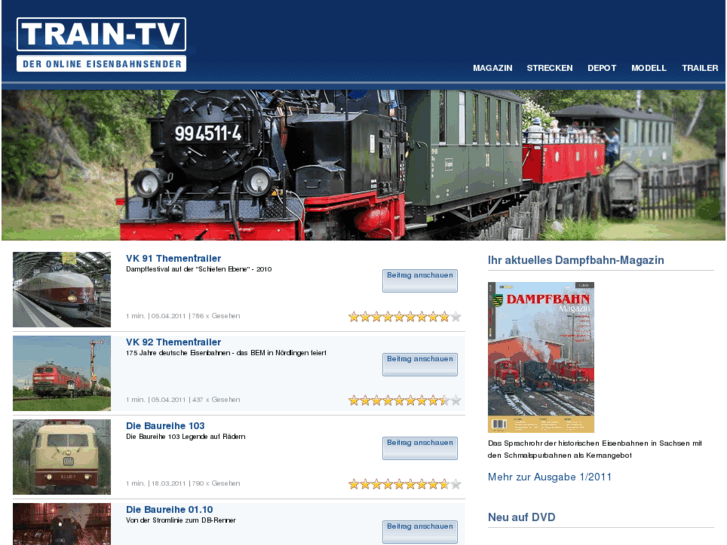Click the 175 Jahre deutsche Eisenbahnen description

coord(226,353)
